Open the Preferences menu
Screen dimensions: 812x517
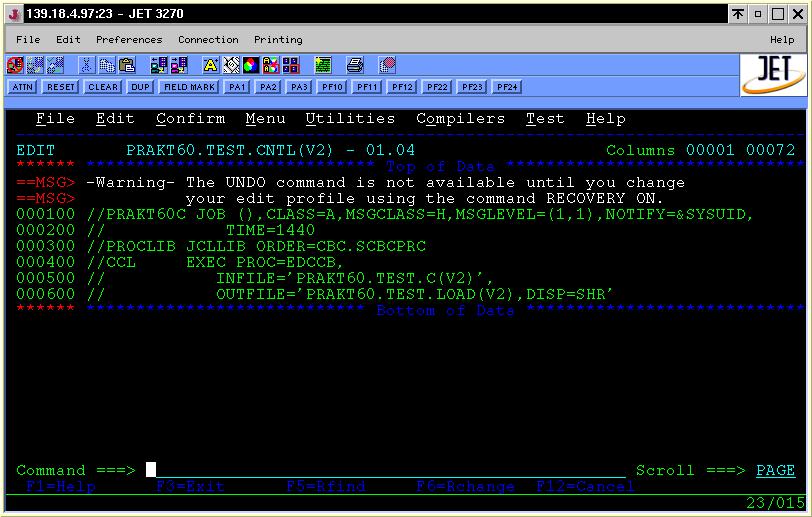[129, 40]
